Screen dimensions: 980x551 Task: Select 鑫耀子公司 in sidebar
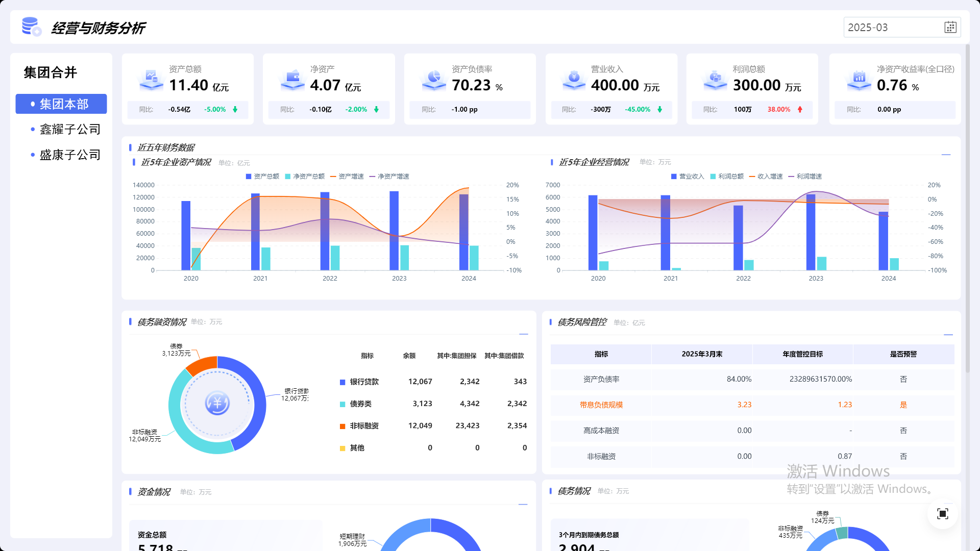[70, 130]
